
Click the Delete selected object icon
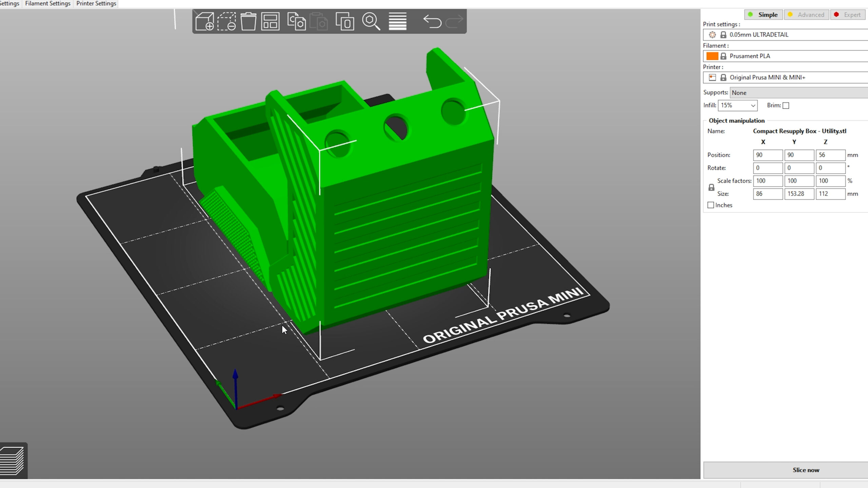click(226, 21)
